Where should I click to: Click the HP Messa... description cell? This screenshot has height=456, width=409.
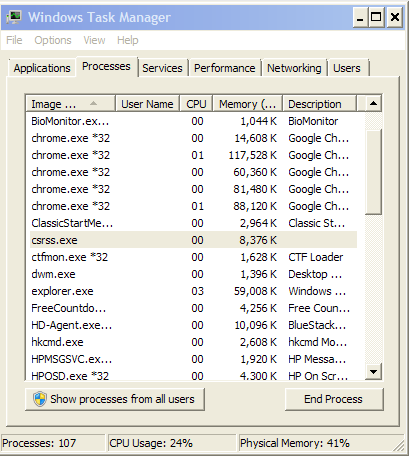(317, 359)
